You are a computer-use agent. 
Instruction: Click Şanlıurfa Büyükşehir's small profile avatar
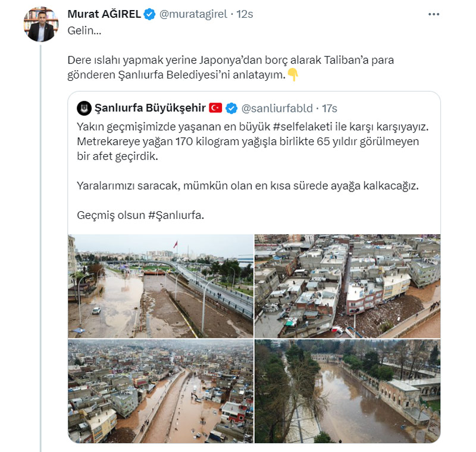pos(84,108)
